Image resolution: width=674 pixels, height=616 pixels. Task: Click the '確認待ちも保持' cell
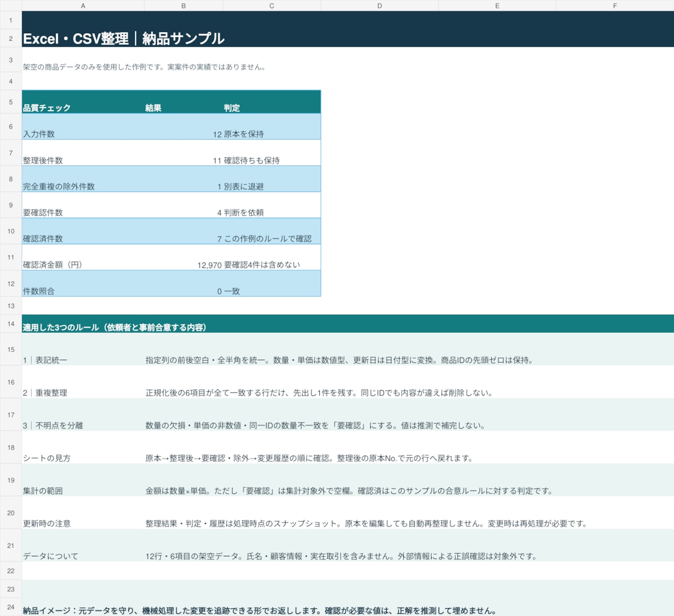(272, 153)
